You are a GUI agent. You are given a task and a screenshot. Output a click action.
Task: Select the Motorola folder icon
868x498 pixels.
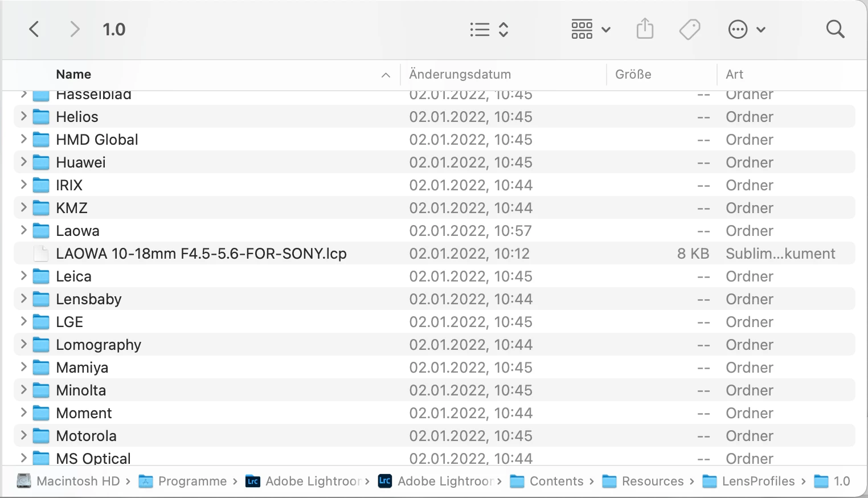pos(41,436)
